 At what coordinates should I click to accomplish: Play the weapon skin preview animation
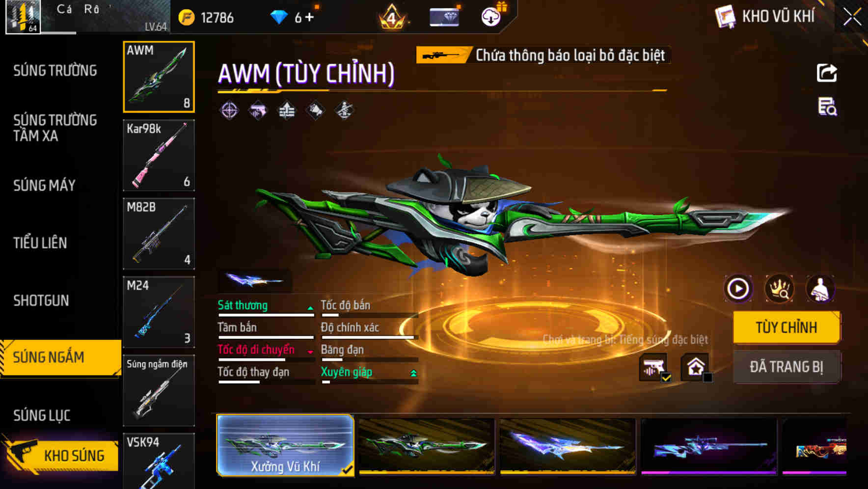pos(738,289)
